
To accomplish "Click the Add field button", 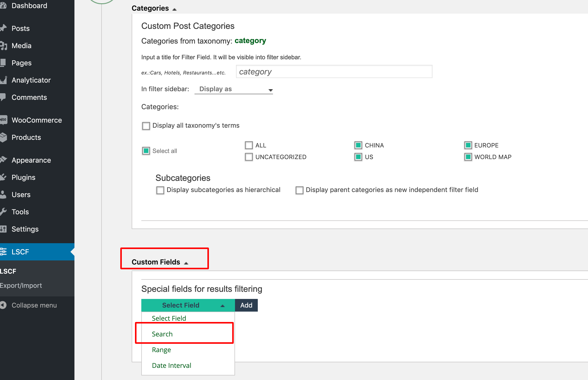I will 246,305.
